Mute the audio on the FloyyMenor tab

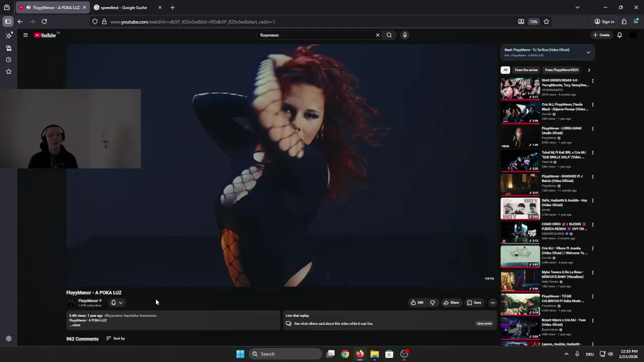[x=28, y=8]
